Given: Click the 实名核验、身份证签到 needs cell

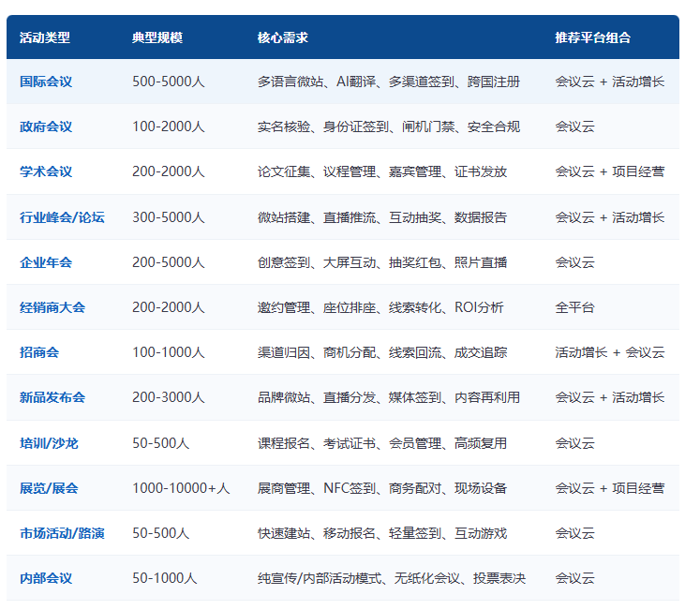Looking at the screenshot, I should [388, 126].
